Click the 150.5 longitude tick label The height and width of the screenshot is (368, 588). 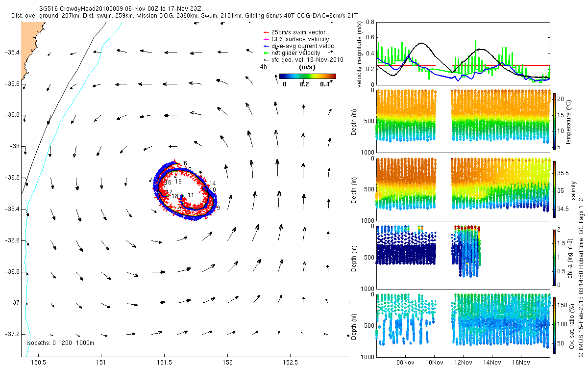pos(38,363)
